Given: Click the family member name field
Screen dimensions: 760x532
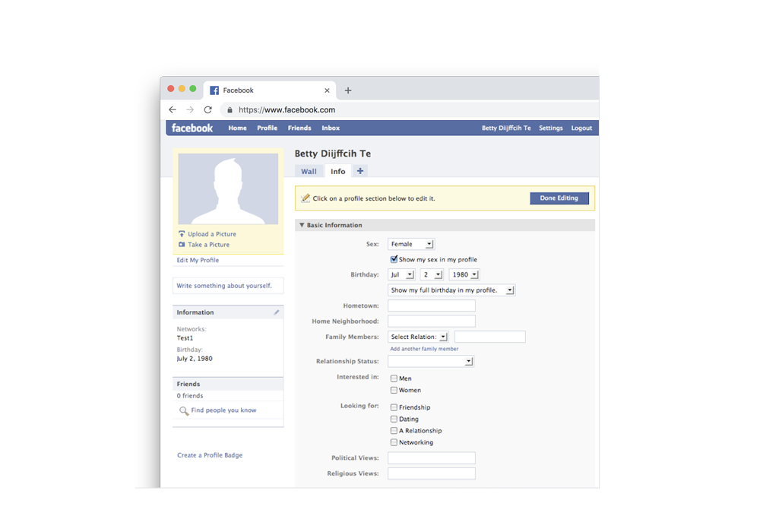Looking at the screenshot, I should coord(490,337).
